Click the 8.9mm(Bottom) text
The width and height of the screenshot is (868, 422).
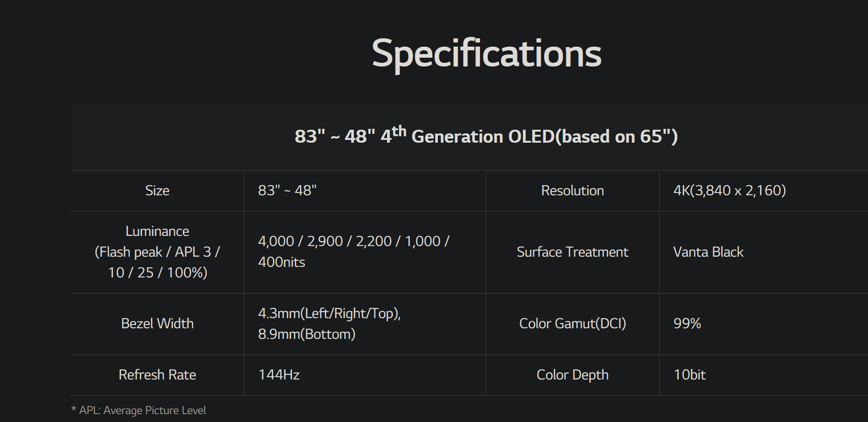click(307, 334)
